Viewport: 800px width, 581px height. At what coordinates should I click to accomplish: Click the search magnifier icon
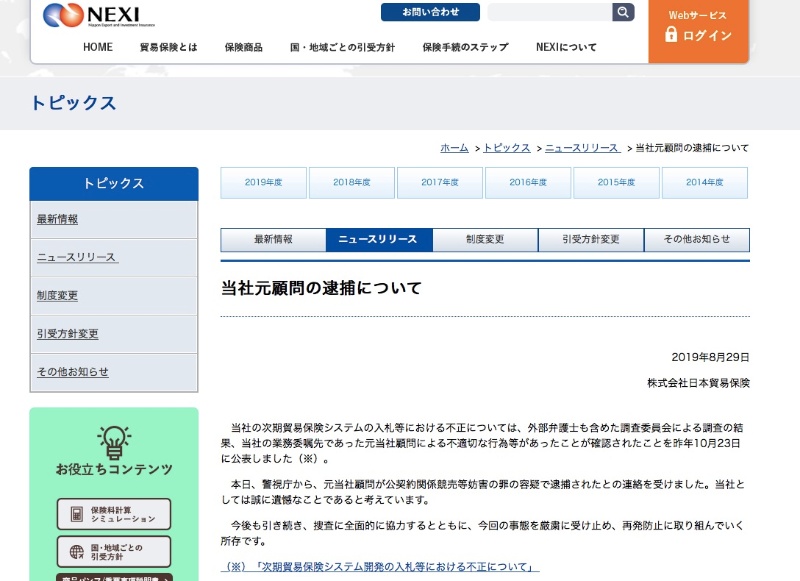[623, 12]
